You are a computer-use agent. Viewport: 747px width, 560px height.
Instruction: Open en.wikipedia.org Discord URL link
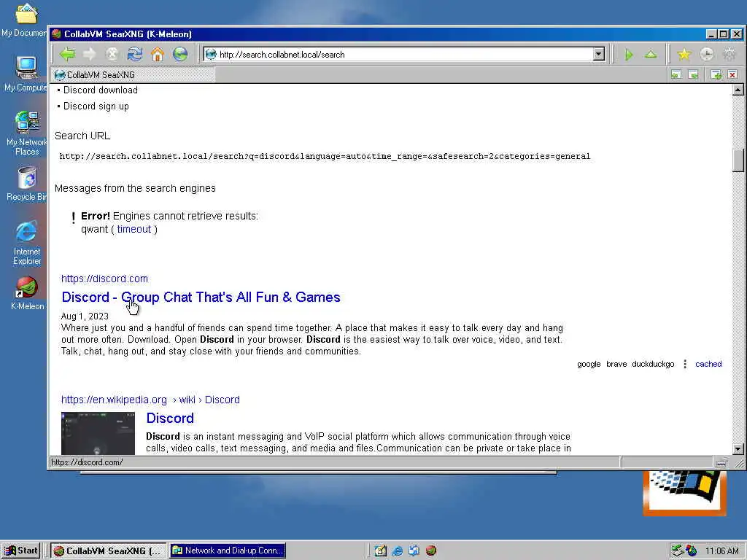point(150,400)
